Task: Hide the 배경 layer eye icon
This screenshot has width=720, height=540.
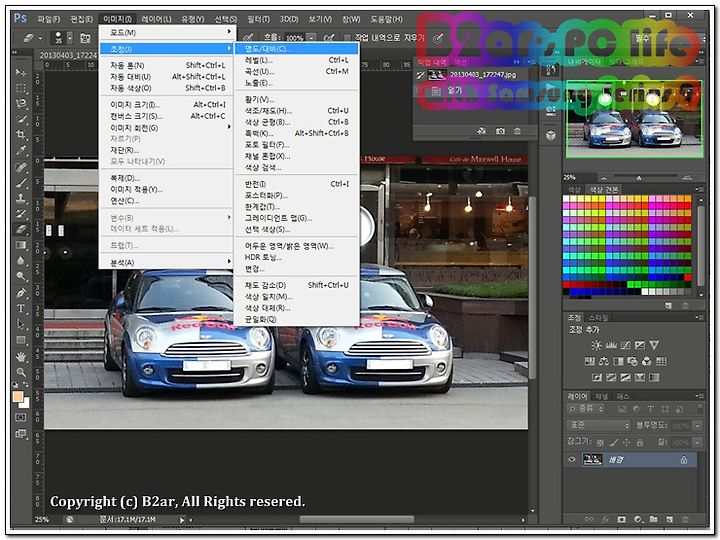Action: tap(572, 459)
